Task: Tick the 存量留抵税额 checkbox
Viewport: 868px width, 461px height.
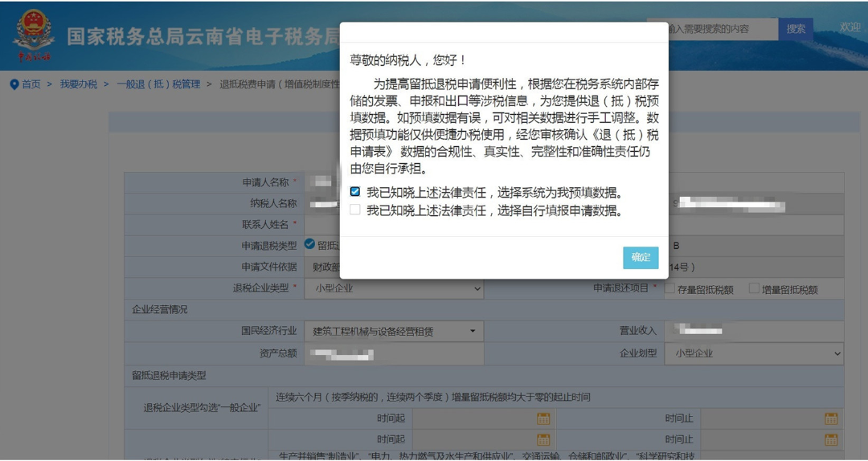Action: point(669,288)
